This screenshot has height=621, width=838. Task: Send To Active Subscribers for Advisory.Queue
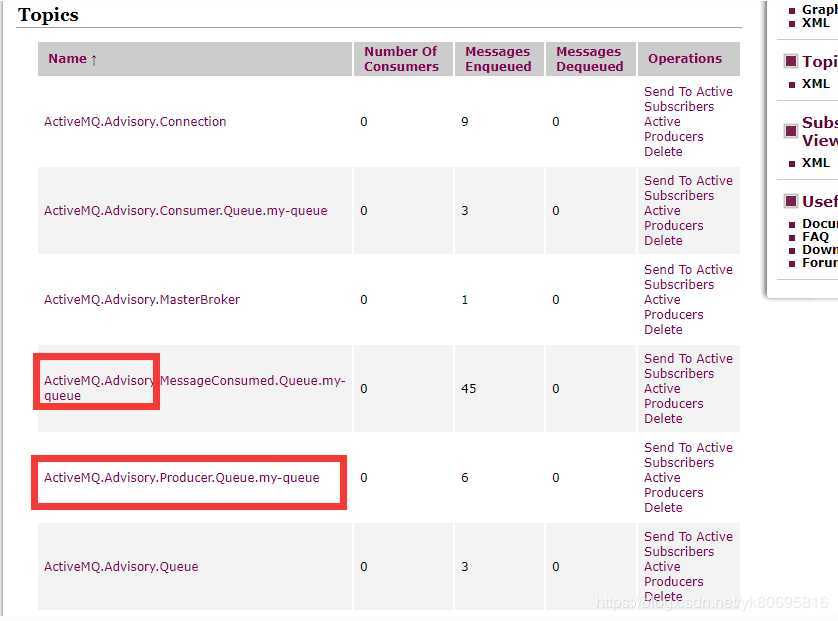point(688,544)
